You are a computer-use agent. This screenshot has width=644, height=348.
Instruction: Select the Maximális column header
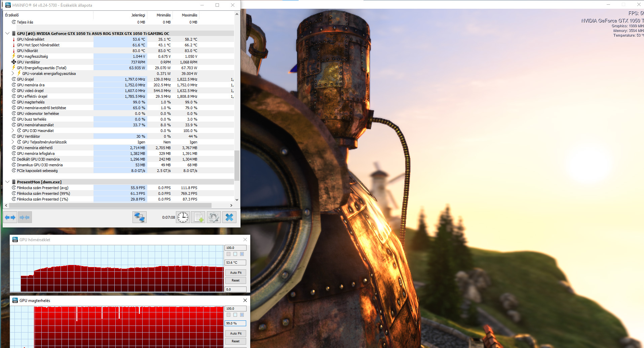tap(189, 15)
